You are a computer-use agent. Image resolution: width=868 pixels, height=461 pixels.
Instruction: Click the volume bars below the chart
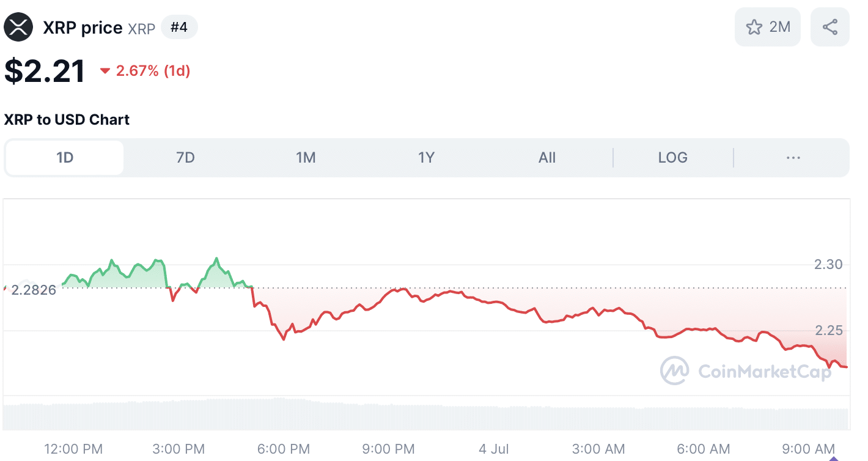pos(426,414)
